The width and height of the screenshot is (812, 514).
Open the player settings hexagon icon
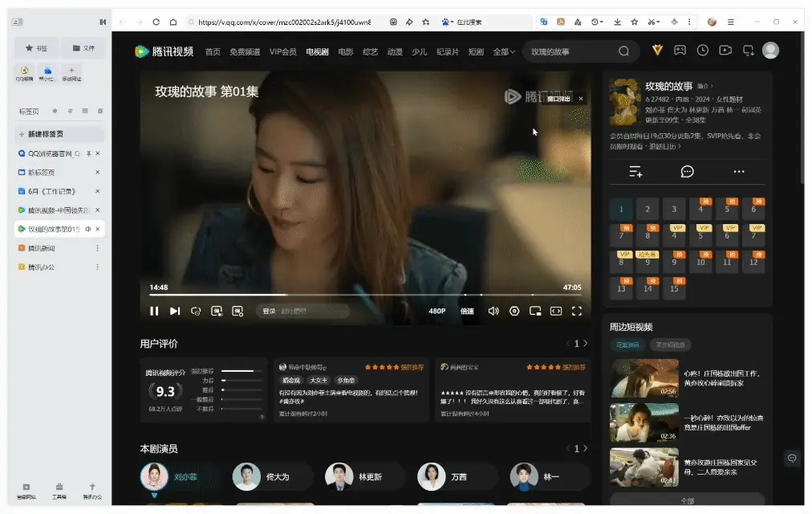pyautogui.click(x=514, y=311)
